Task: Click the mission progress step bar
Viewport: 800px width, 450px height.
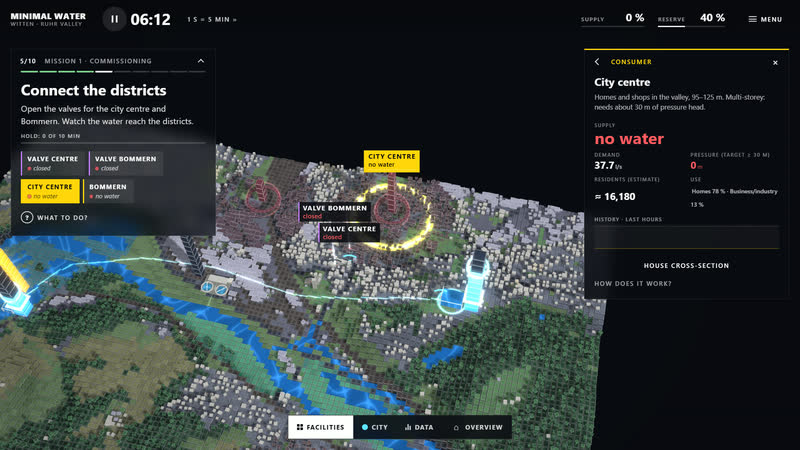Action: (x=113, y=71)
